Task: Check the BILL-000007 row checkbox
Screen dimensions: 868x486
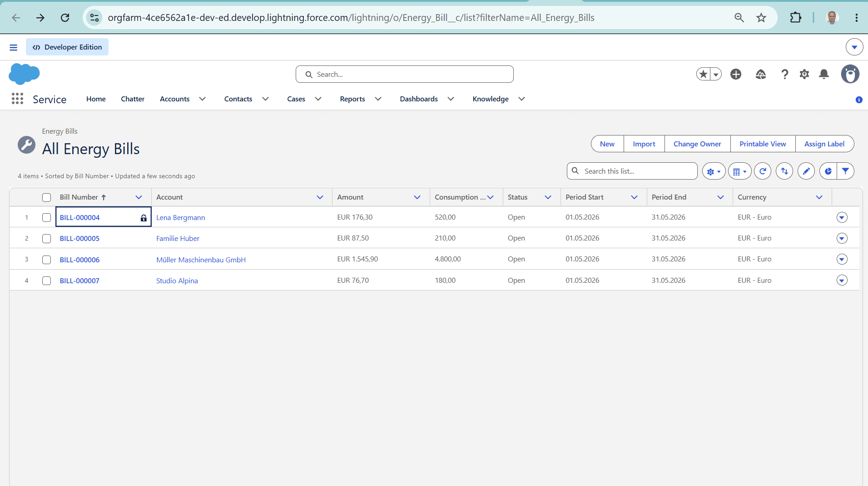Action: click(x=46, y=281)
